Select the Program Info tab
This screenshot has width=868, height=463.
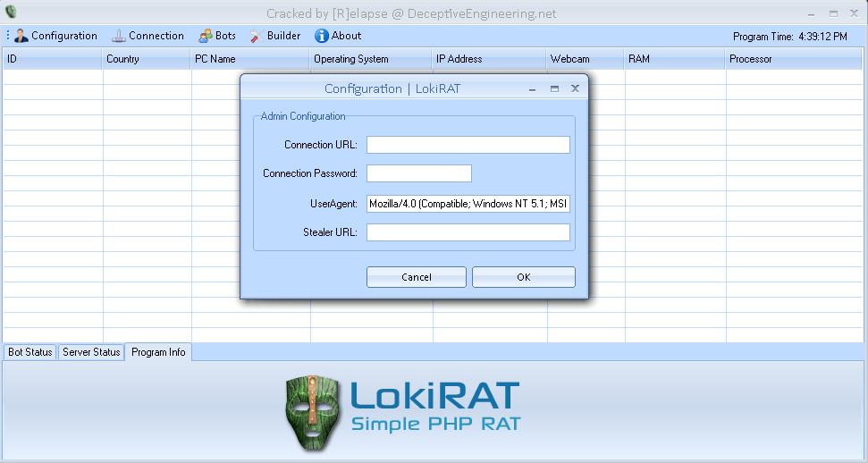coord(158,352)
